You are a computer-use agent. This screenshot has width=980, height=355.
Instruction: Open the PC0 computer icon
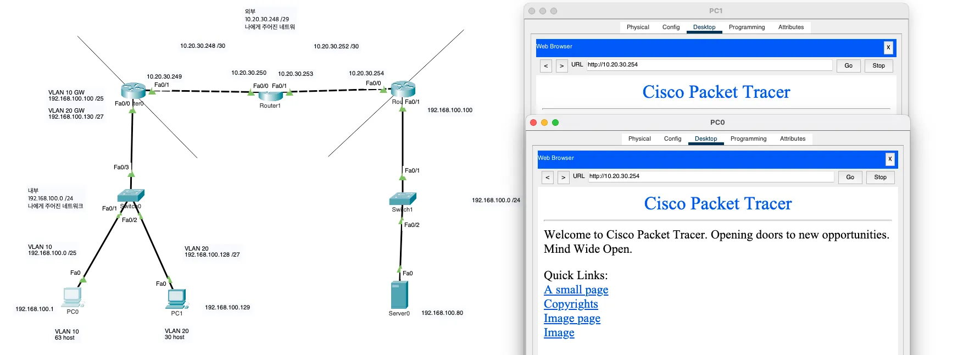click(73, 297)
